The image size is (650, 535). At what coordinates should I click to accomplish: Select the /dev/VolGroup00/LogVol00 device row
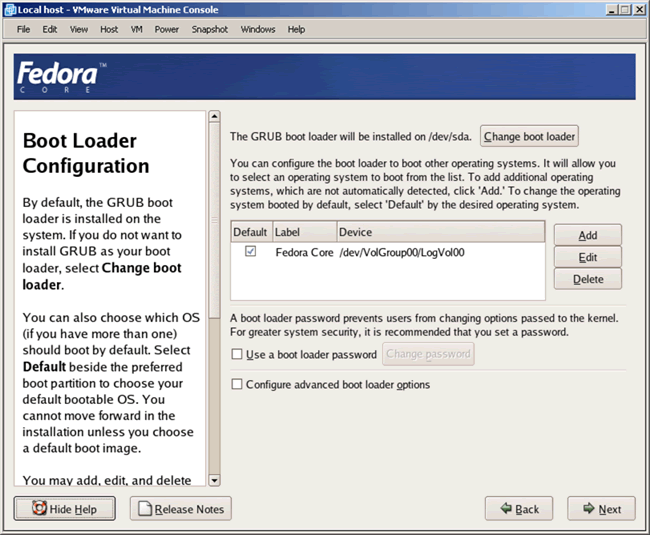click(x=400, y=253)
